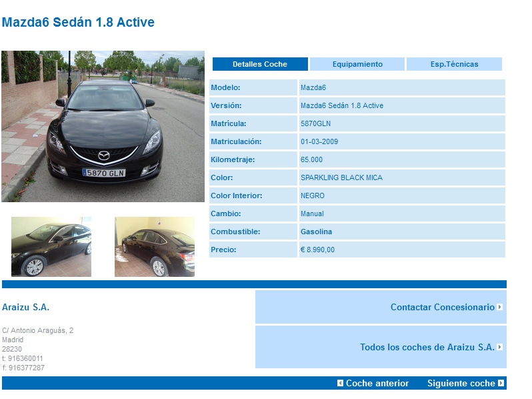Click arrow icon beside Todos los coches

[x=500, y=348]
